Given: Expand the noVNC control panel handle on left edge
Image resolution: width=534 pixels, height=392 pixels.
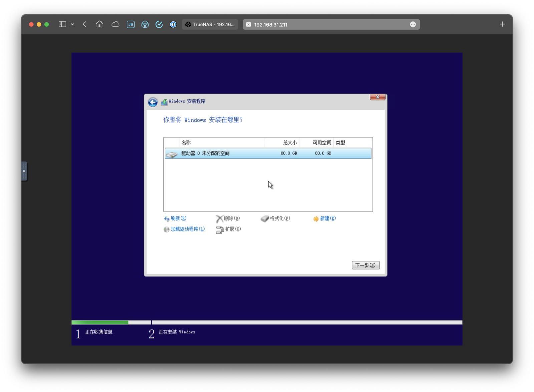Looking at the screenshot, I should click(24, 171).
